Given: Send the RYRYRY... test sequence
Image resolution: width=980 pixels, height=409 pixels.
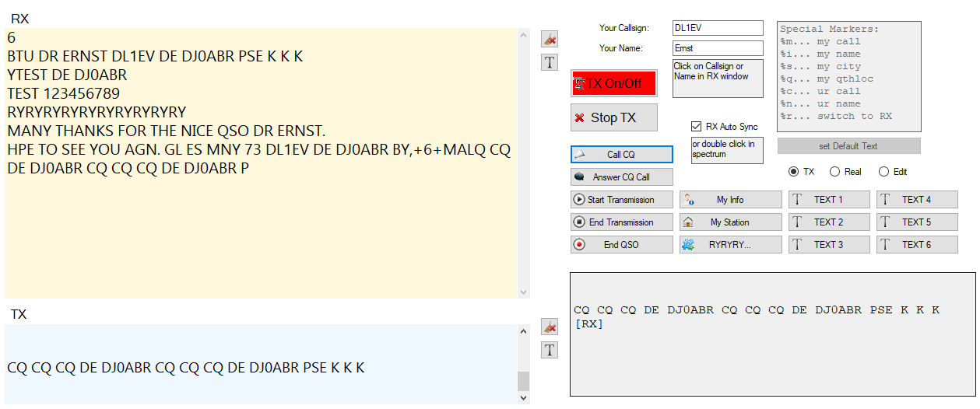Looking at the screenshot, I should [x=731, y=244].
